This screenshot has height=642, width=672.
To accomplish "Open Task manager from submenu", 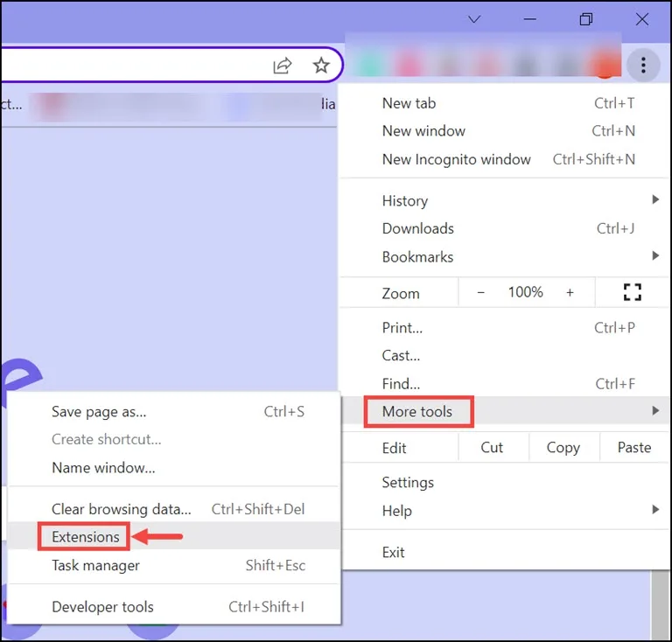I will pyautogui.click(x=174, y=565).
